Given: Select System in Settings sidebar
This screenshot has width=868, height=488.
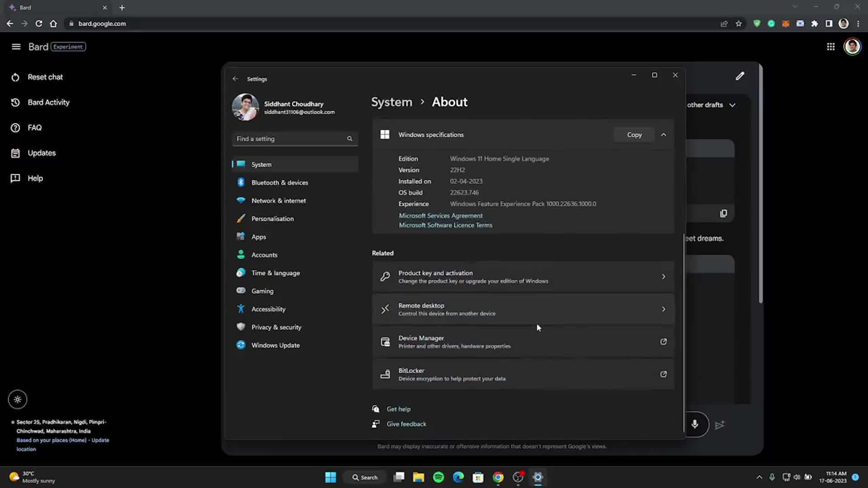Looking at the screenshot, I should [x=295, y=164].
